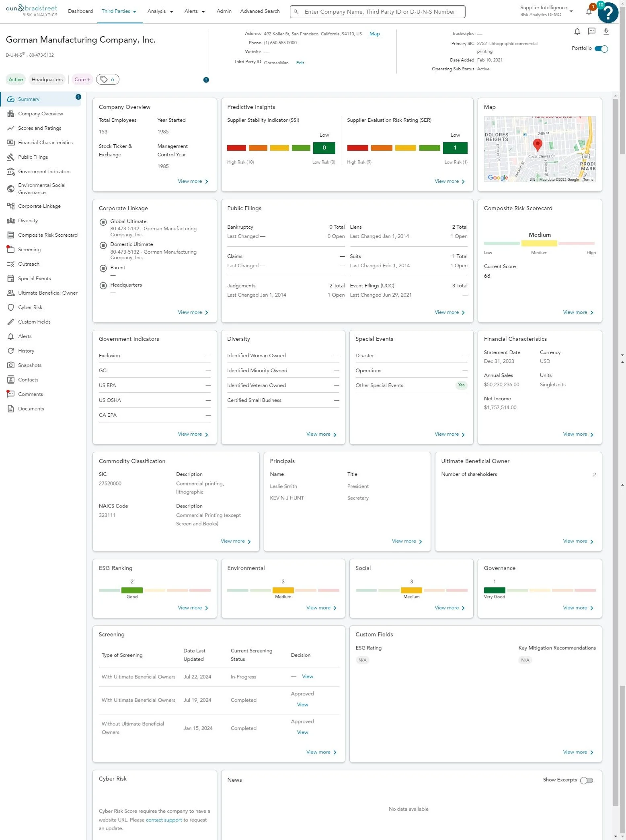This screenshot has height=840, width=626.
Task: Select the Headquarters radio marker in Corporate Linkage
Action: 103,285
